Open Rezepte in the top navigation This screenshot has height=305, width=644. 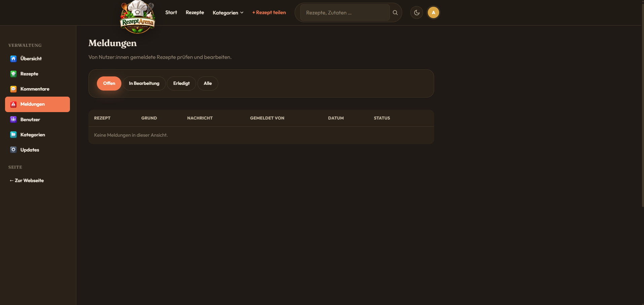click(195, 12)
